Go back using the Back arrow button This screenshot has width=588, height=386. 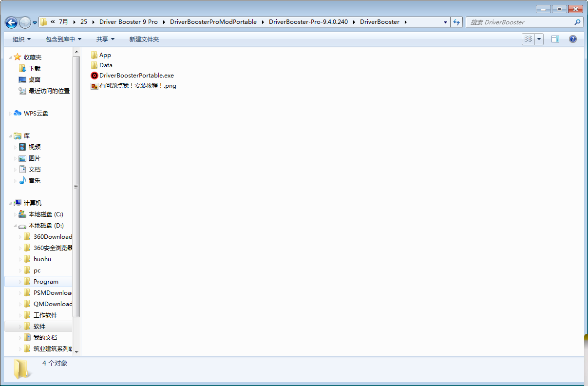pyautogui.click(x=11, y=22)
